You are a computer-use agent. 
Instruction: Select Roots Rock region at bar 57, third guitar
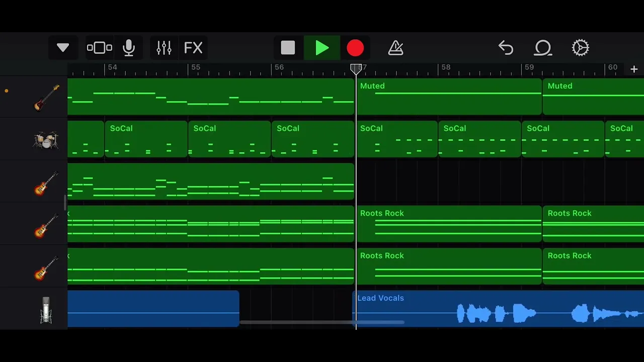tap(449, 266)
